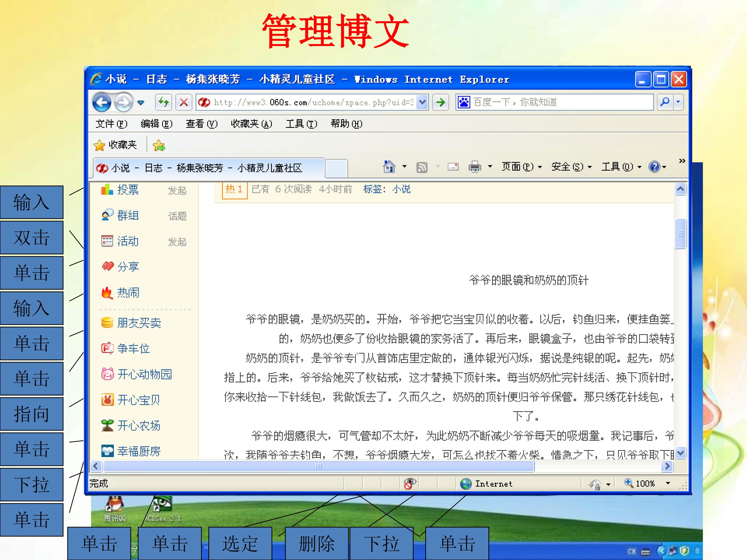Open the 100% zoom level dropdown

[668, 483]
